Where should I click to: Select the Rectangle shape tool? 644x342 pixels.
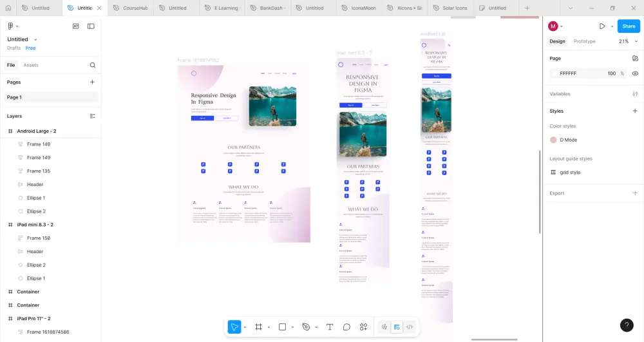pyautogui.click(x=282, y=327)
